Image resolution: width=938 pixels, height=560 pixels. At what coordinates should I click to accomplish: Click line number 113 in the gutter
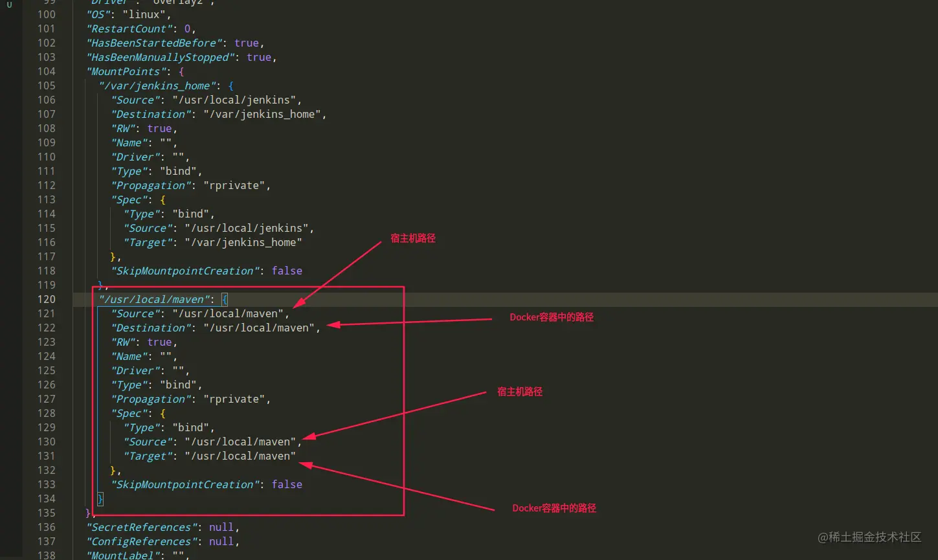47,199
